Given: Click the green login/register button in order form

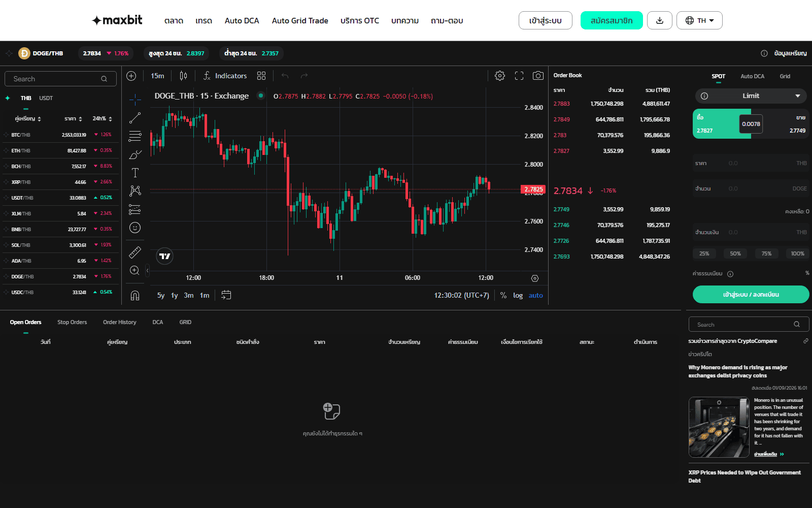Looking at the screenshot, I should coord(751,295).
